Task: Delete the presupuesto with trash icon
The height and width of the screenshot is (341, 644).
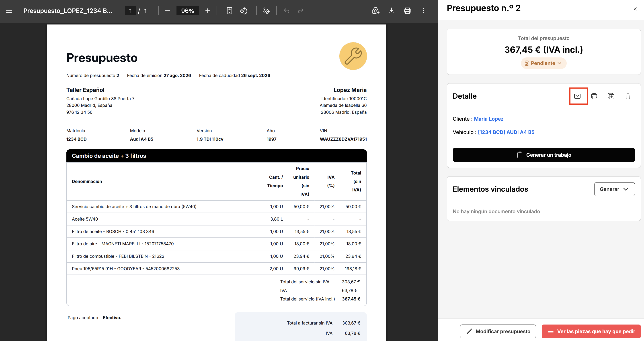Action: (628, 96)
